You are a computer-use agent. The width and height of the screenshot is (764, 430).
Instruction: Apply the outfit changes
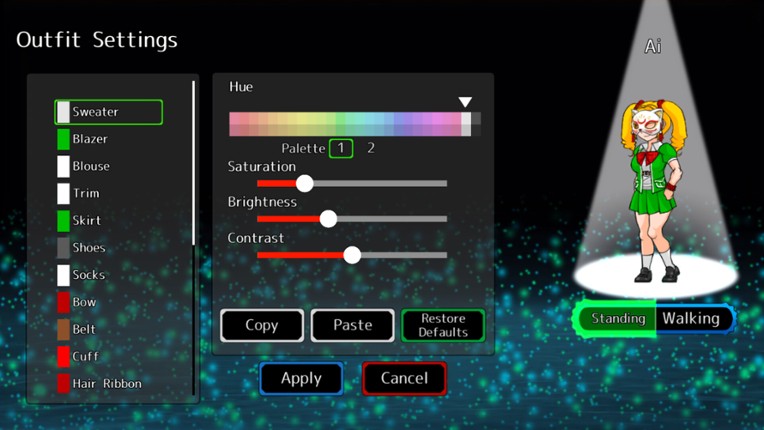[x=302, y=378]
